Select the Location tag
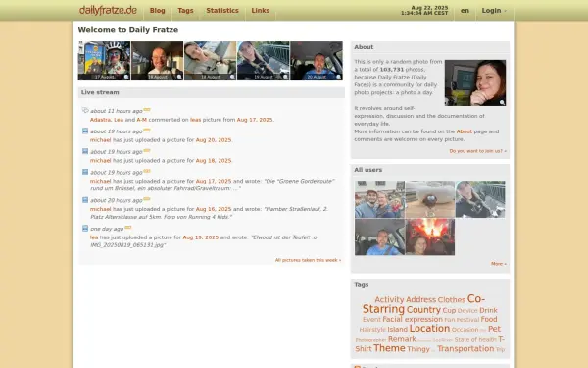 [429, 329]
